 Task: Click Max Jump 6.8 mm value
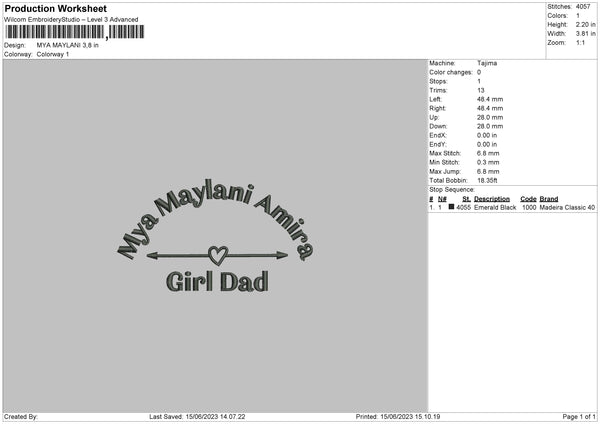tap(488, 171)
